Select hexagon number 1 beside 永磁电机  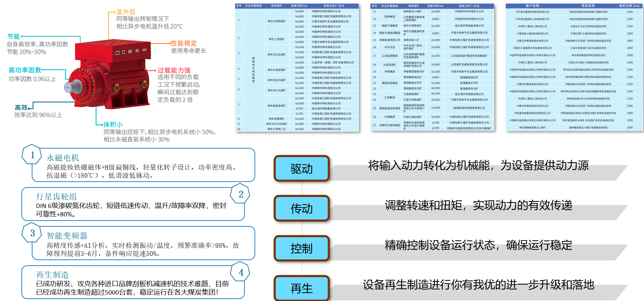click(32, 155)
